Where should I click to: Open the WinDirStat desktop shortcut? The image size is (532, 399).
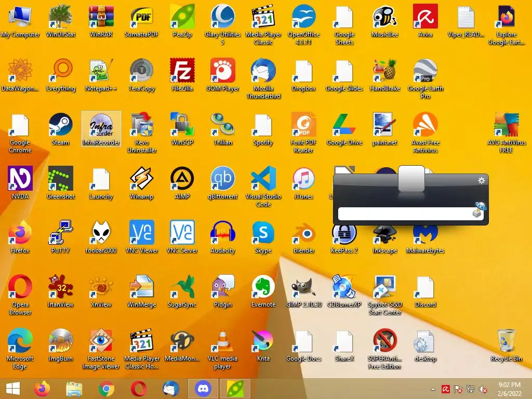60,21
